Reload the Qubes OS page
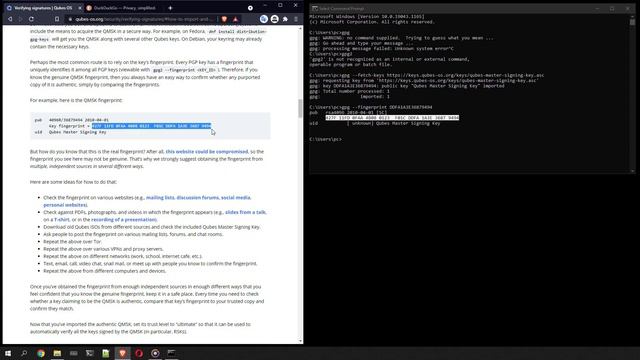Viewport: 640px width, 360px height. [x=31, y=19]
